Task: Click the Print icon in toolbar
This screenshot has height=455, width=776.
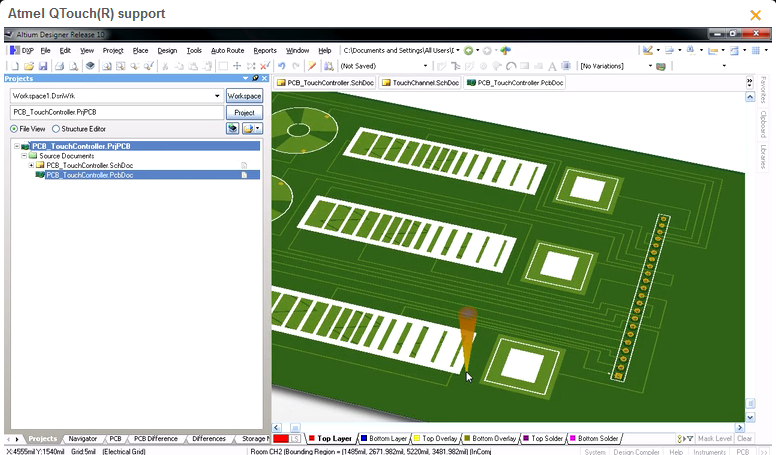Action: point(59,66)
